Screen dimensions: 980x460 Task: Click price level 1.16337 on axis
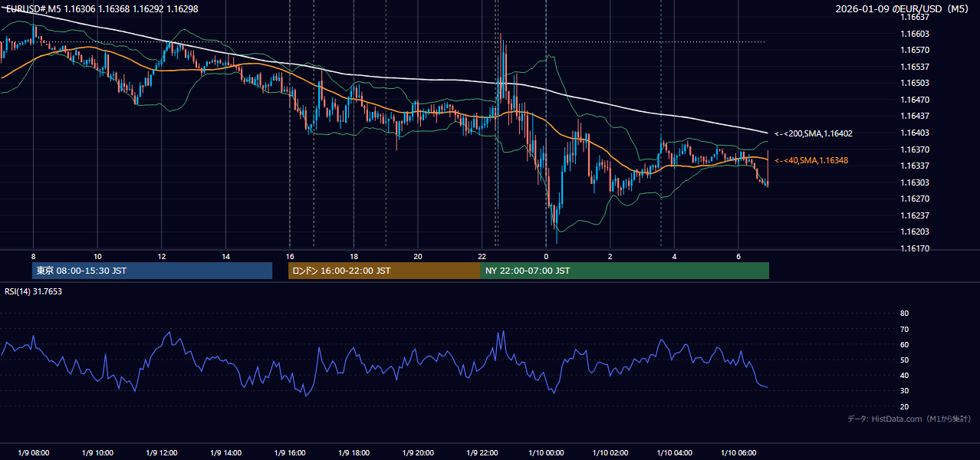[x=914, y=166]
